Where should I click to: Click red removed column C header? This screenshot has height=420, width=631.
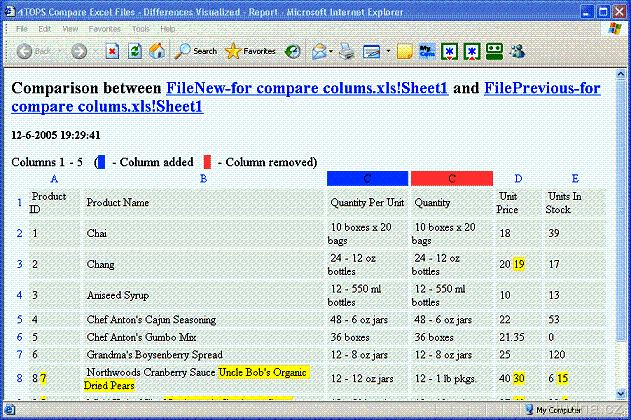tap(452, 179)
